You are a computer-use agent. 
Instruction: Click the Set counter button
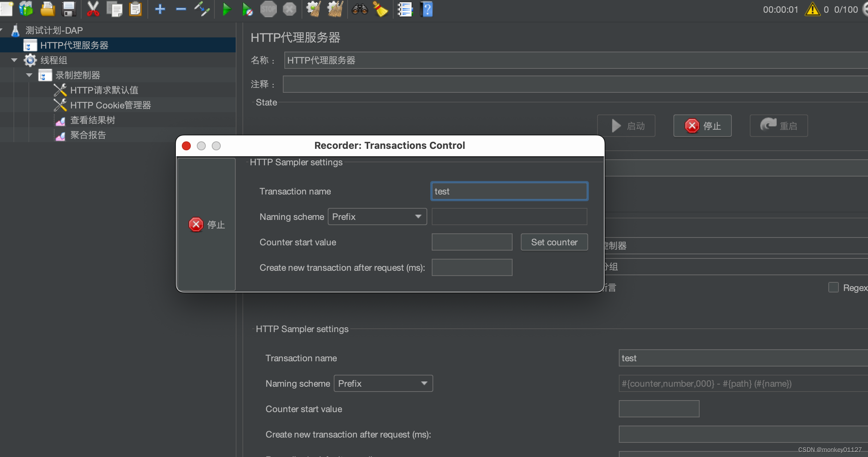pyautogui.click(x=554, y=242)
